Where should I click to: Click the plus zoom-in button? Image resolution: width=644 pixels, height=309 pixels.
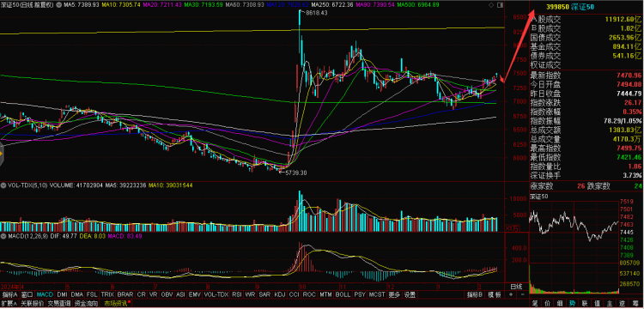[511, 294]
